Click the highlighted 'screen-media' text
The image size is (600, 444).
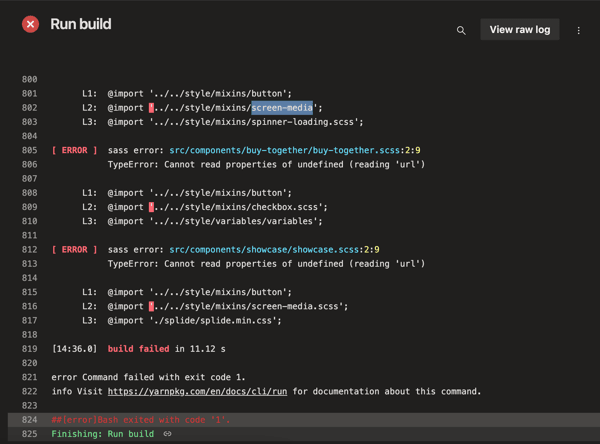282,108
